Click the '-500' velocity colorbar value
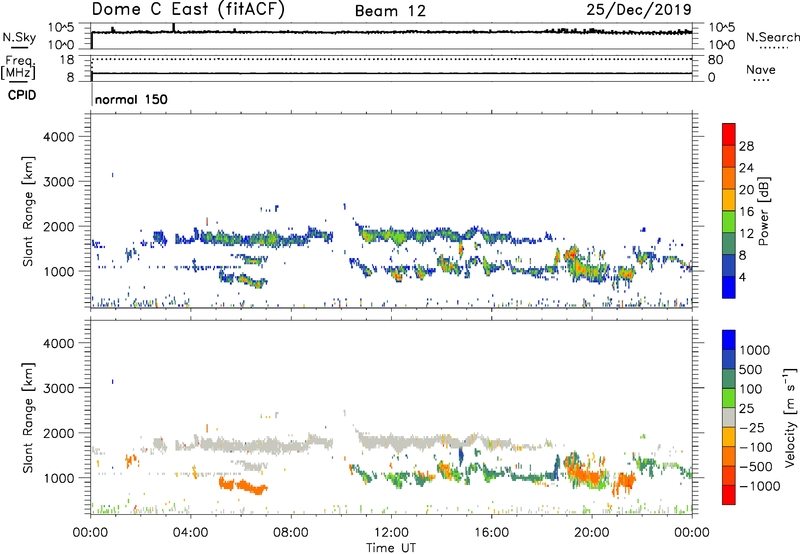Viewport: 800px width, 554px height. (756, 466)
